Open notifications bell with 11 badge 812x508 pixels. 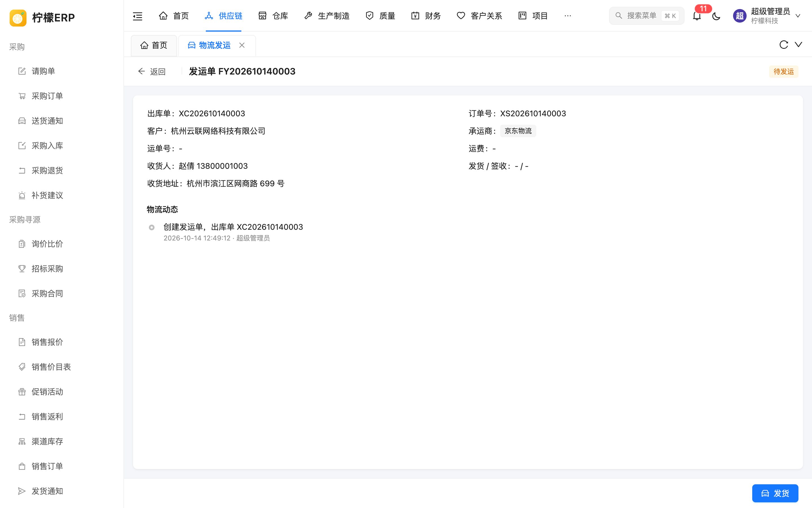pos(697,16)
